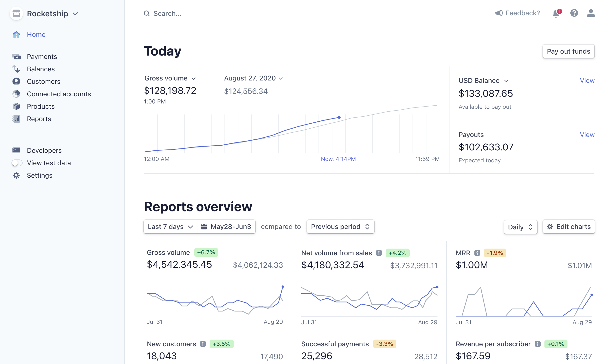
Task: Open the August 27, 2020 date dropdown
Action: click(x=254, y=78)
